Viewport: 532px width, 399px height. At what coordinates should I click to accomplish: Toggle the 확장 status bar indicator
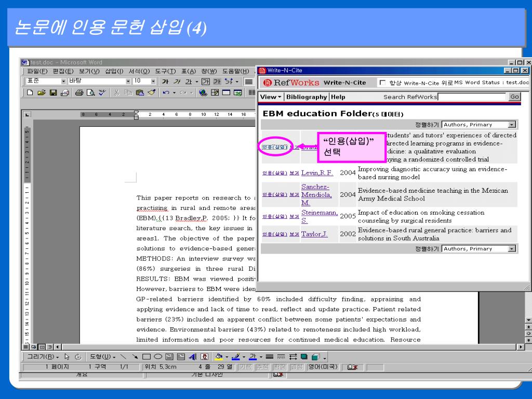pyautogui.click(x=280, y=367)
